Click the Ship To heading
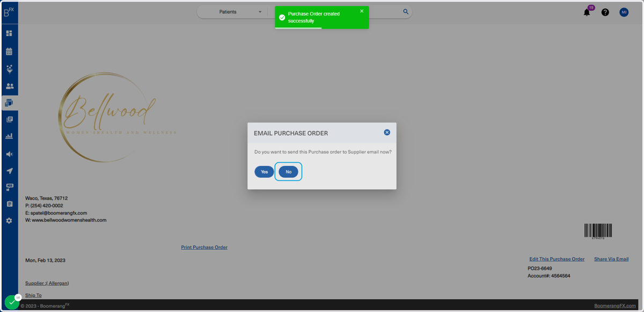Viewport: 644px width, 312px height. pyautogui.click(x=33, y=295)
